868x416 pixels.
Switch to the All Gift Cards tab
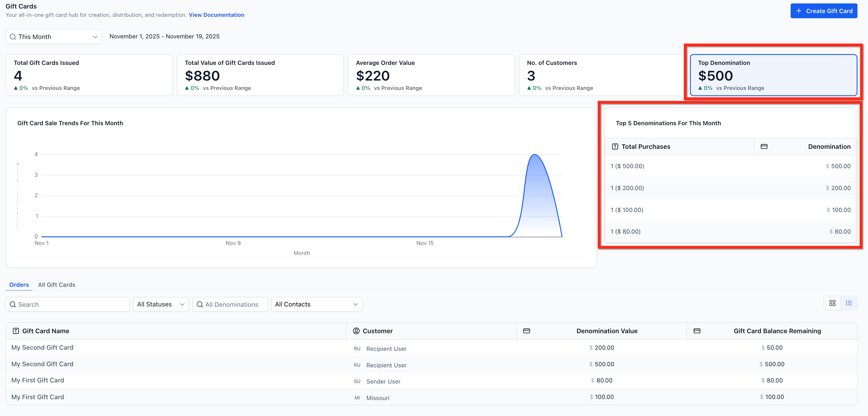[x=57, y=285]
